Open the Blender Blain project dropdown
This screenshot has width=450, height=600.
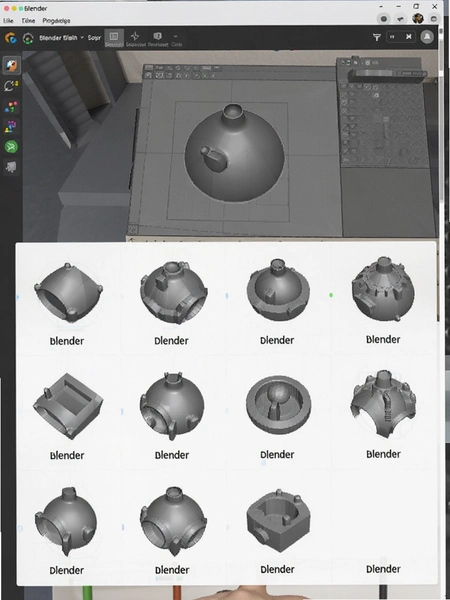click(61, 38)
